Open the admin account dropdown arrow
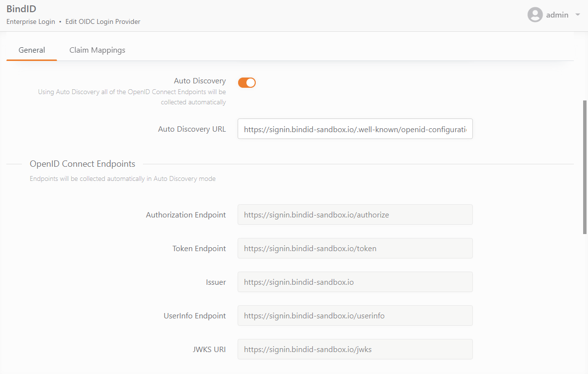The width and height of the screenshot is (588, 374). pyautogui.click(x=578, y=15)
